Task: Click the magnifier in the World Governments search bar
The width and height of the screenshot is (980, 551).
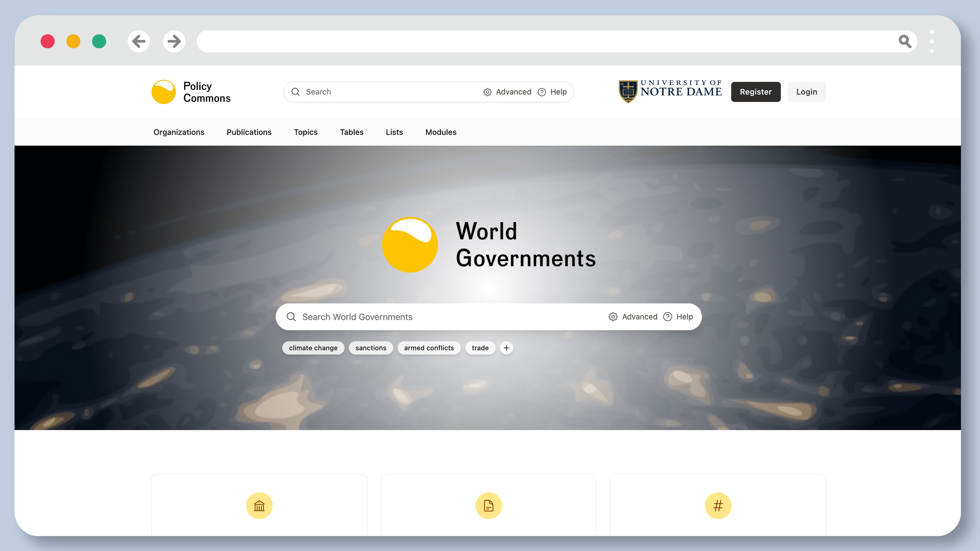Action: [x=291, y=316]
